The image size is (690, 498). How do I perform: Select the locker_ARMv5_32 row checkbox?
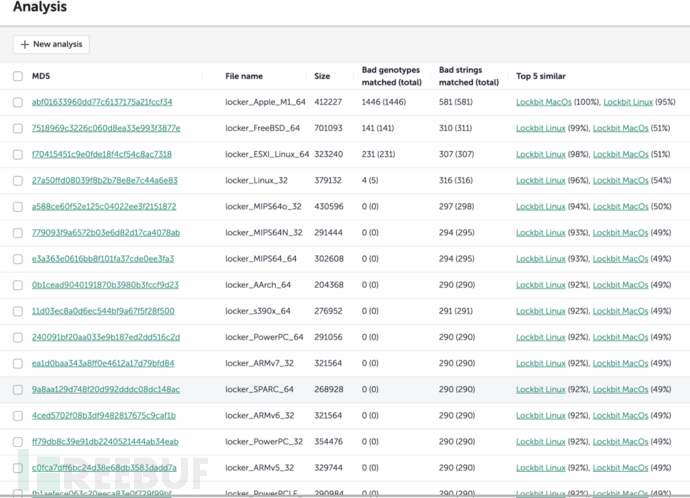[x=18, y=468]
